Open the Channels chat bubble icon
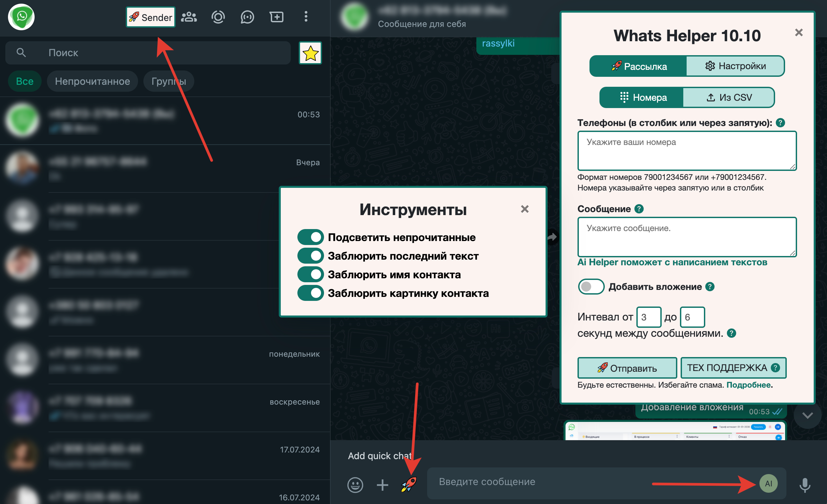The width and height of the screenshot is (827, 504). [x=247, y=17]
